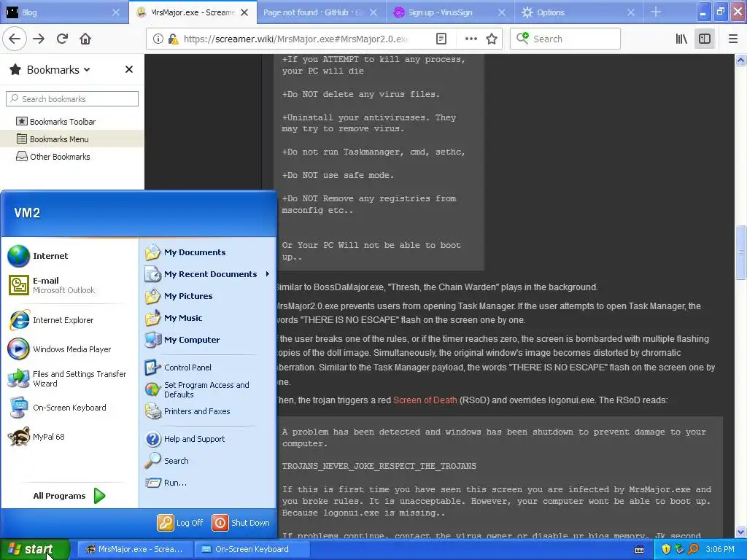Open Bookmarks sidebar switcher dropdown

58,69
